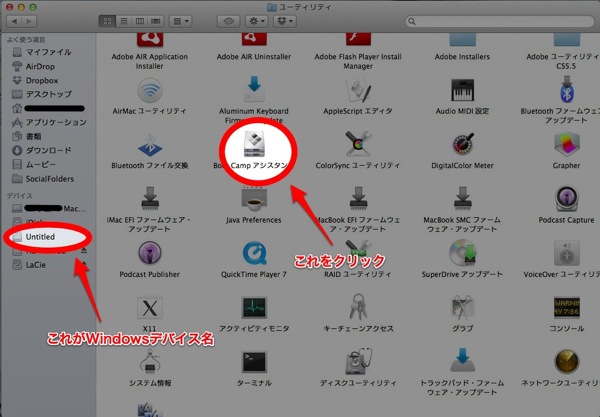600x417 pixels.
Task: Select Bluetooth Firmware Update icon
Action: click(x=566, y=90)
